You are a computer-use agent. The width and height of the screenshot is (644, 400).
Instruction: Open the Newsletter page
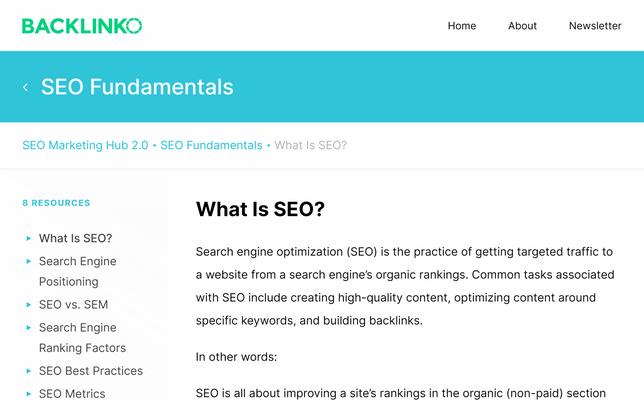point(595,26)
